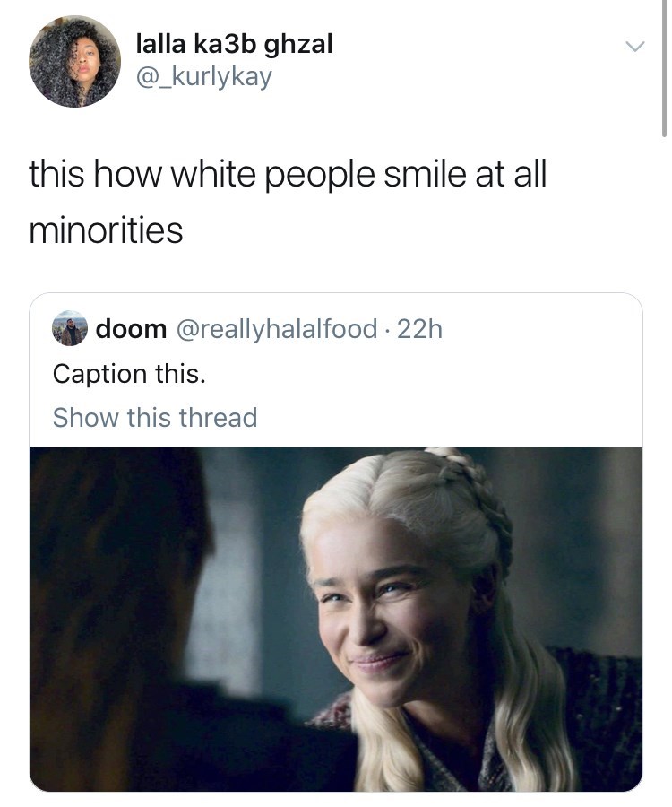The image size is (672, 807).
Task: Select the Caption this. quoted tweet text
Action: pos(129,374)
